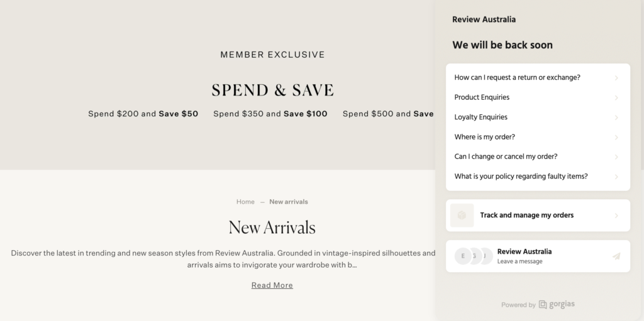Click the agent avatar labeled G
The image size is (644, 321).
tap(475, 256)
